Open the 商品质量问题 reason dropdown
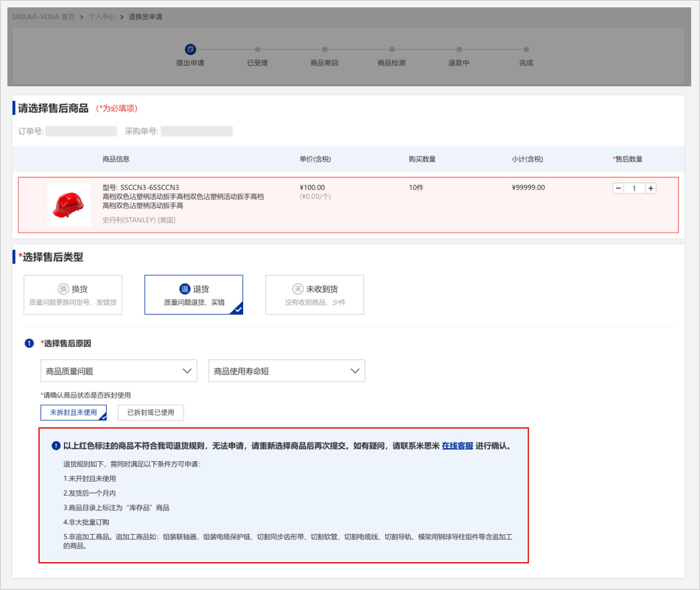The image size is (700, 590). click(119, 371)
